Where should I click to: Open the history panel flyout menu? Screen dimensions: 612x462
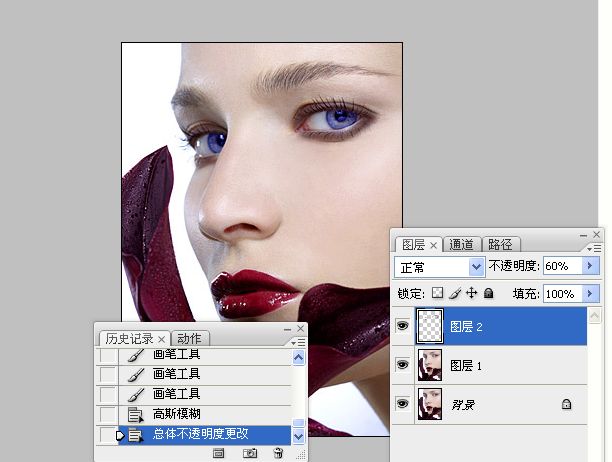click(298, 343)
